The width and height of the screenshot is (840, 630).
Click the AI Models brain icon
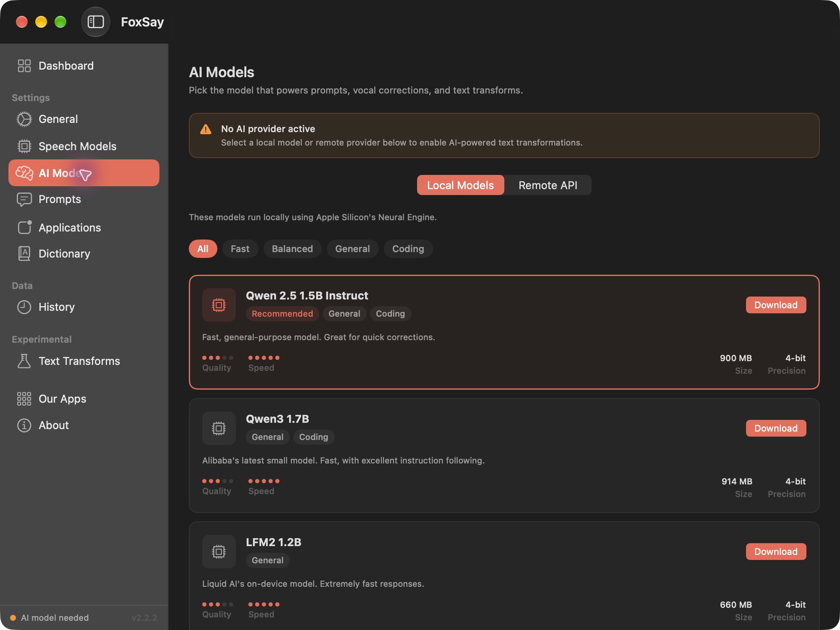24,173
